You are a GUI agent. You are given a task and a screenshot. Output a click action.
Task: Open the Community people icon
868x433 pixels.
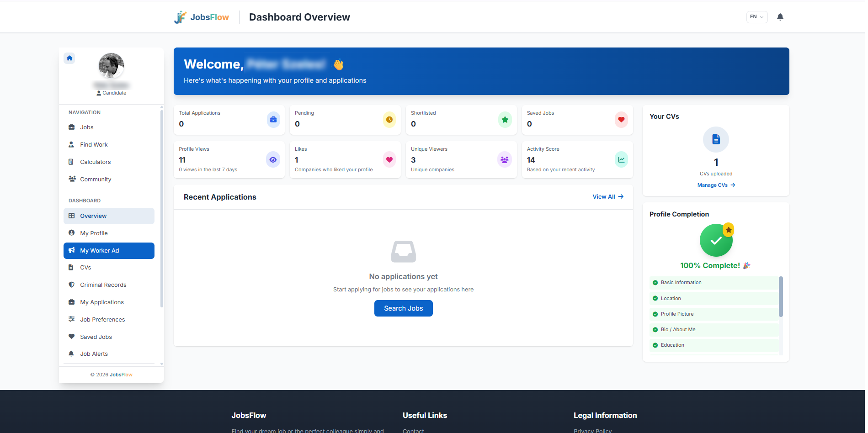coord(72,179)
